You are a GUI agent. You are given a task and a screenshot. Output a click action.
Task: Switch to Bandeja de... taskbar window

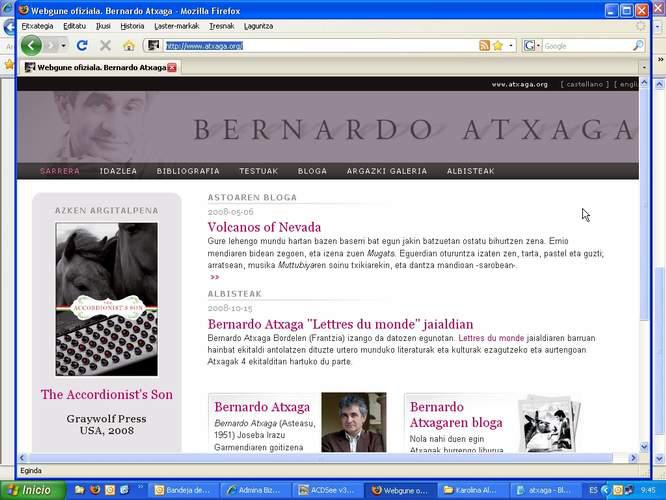(x=184, y=490)
